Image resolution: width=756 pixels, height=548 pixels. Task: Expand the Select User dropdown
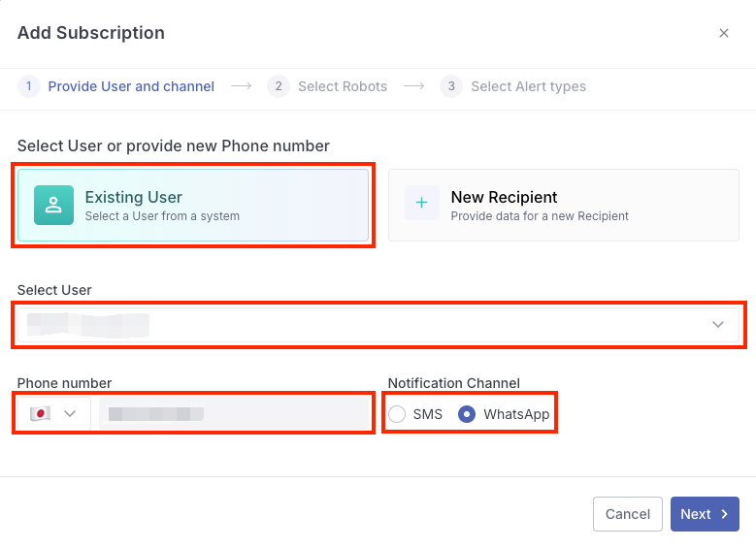[x=717, y=324]
